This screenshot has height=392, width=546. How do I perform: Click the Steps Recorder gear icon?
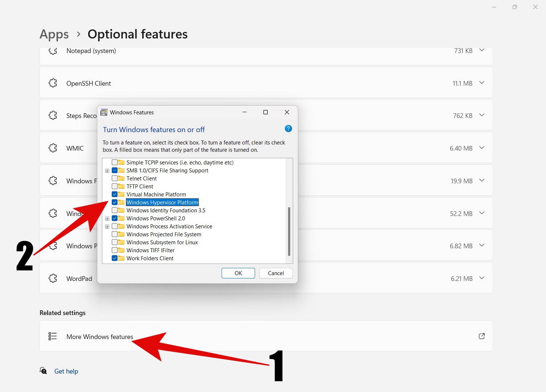tap(53, 115)
